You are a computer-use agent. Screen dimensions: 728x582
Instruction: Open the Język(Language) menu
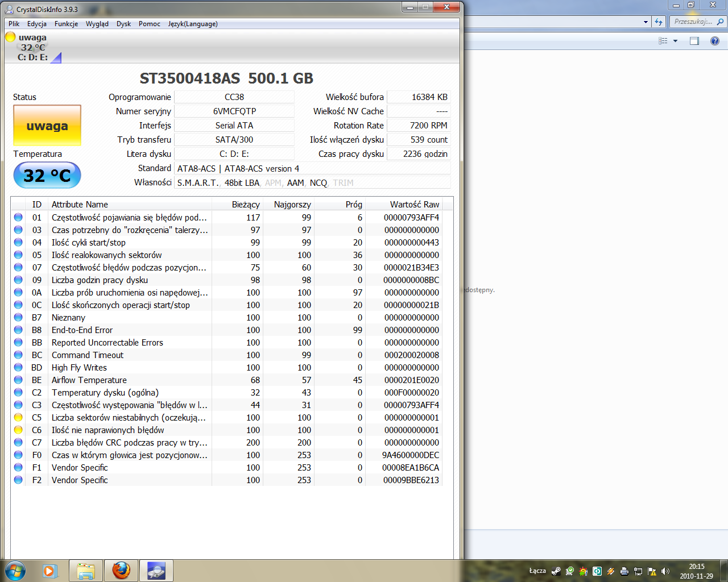pos(193,24)
